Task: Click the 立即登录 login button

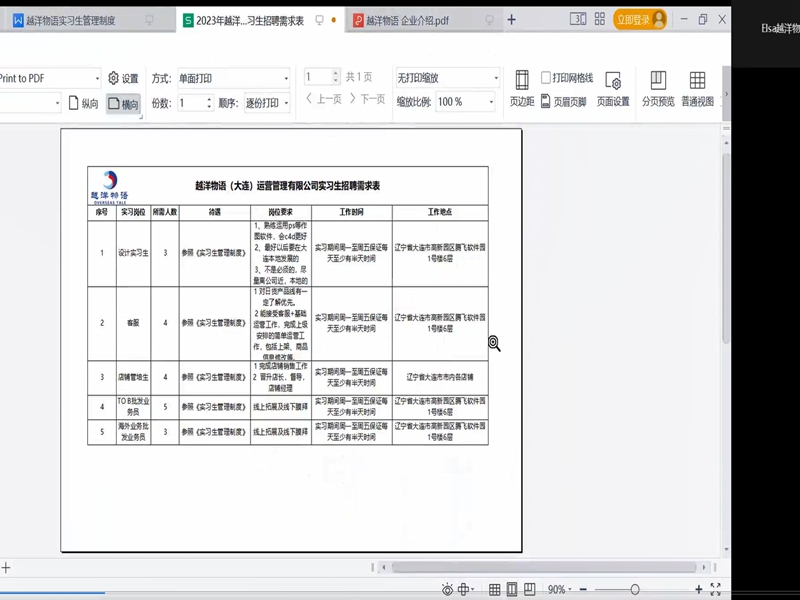Action: click(640, 19)
